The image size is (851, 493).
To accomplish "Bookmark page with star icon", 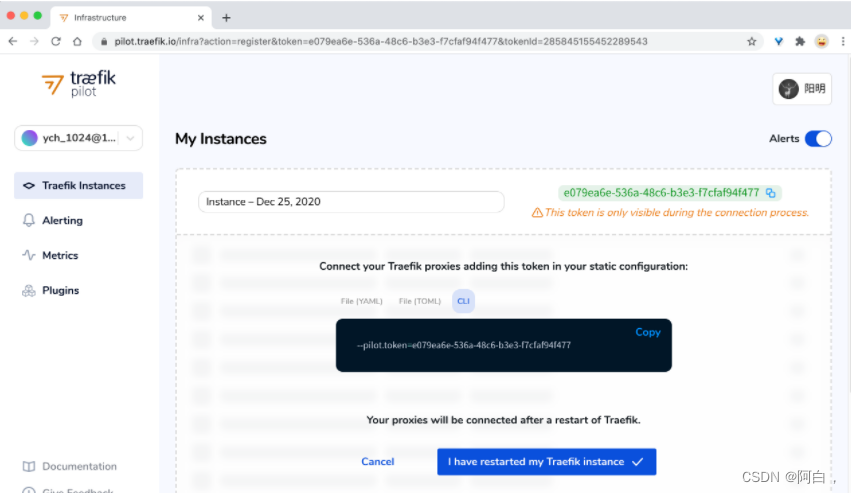I will point(752,41).
